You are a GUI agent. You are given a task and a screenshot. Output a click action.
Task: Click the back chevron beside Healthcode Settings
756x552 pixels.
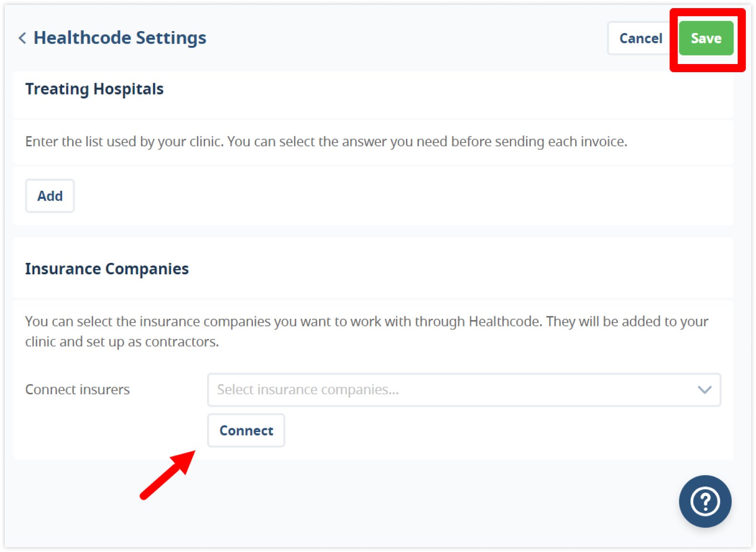22,38
